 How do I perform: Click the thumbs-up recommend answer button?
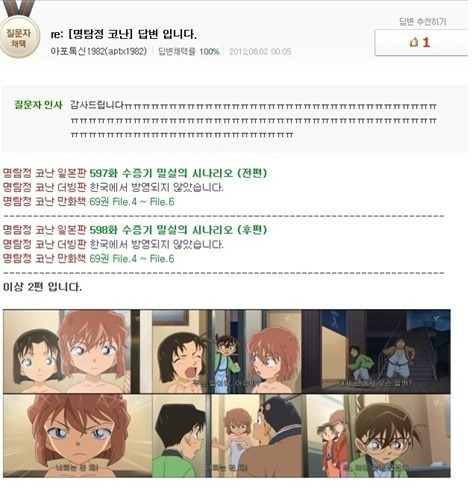(421, 42)
